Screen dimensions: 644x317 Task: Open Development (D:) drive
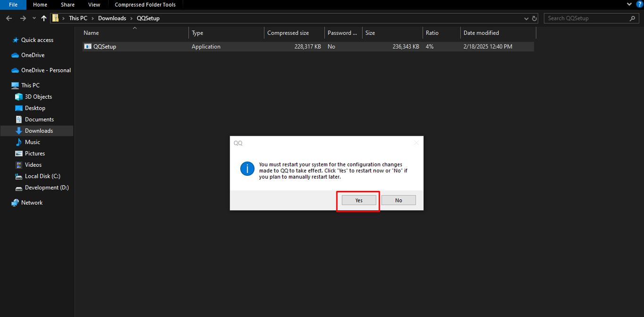pyautogui.click(x=47, y=188)
